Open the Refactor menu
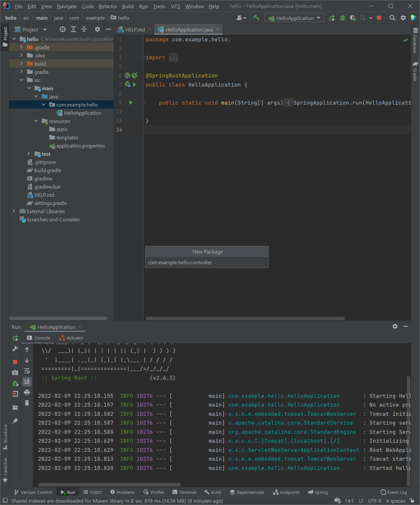The width and height of the screenshot is (420, 505). (x=108, y=6)
